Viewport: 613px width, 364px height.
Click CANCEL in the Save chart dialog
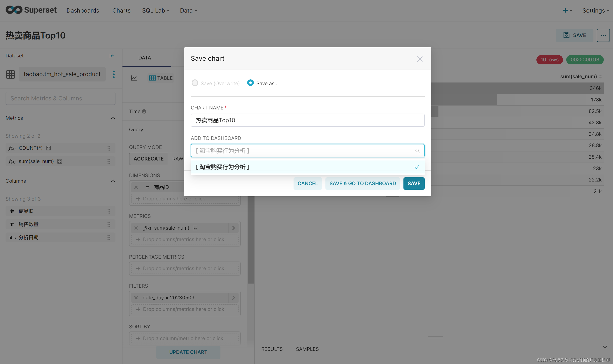click(307, 184)
